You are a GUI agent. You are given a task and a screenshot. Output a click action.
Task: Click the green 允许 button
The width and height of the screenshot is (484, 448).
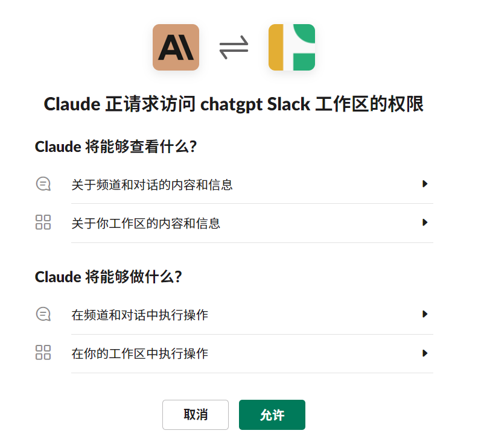coord(272,415)
